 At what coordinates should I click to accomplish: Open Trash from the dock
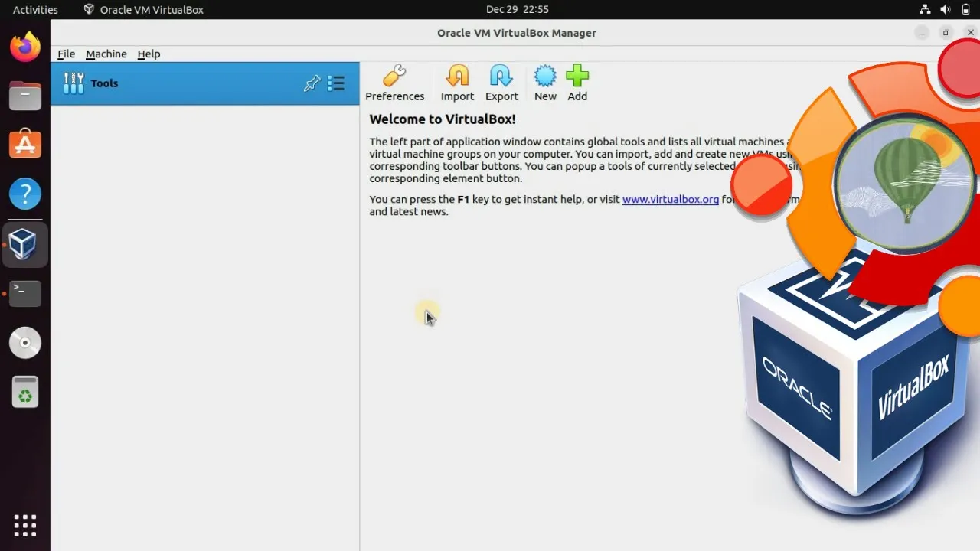click(25, 393)
